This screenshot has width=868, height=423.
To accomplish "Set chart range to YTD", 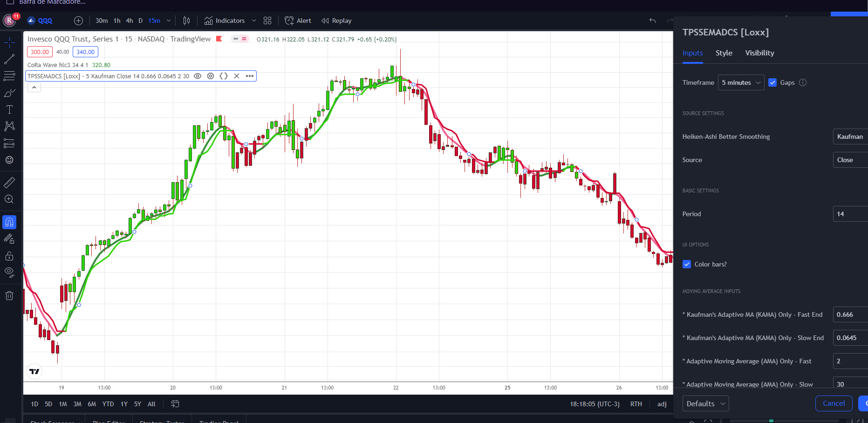I will [108, 404].
